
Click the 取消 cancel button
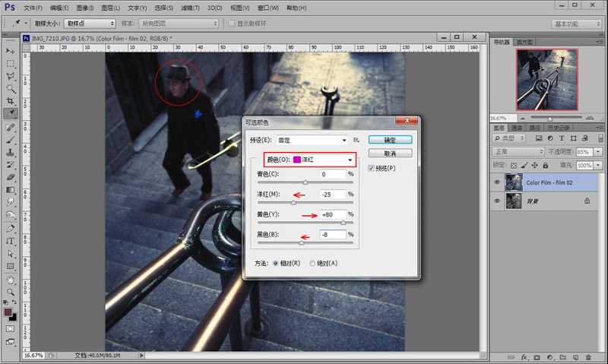390,153
